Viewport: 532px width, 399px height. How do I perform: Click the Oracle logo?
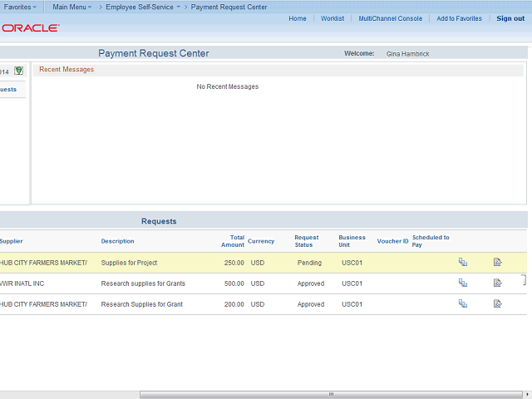click(x=30, y=27)
